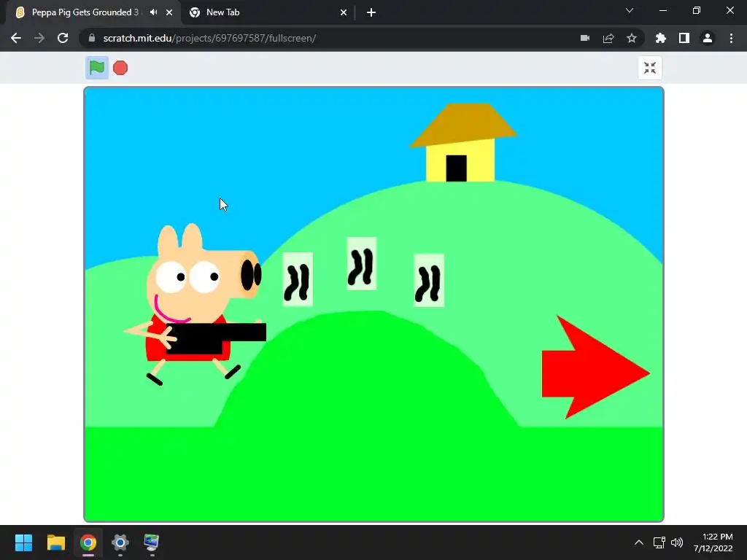Open the Extensions puzzle icon
Viewport: 747px width, 560px height.
pos(661,38)
